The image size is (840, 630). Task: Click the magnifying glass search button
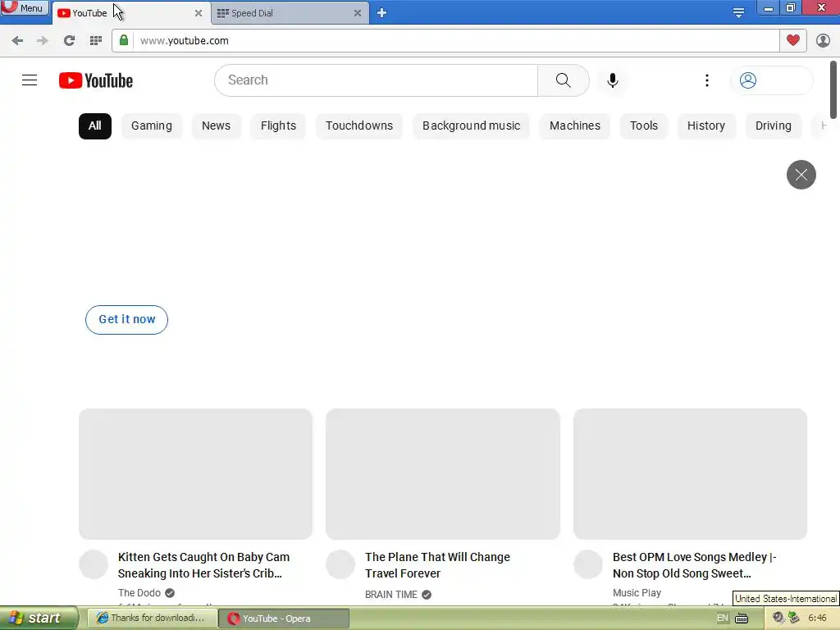563,80
